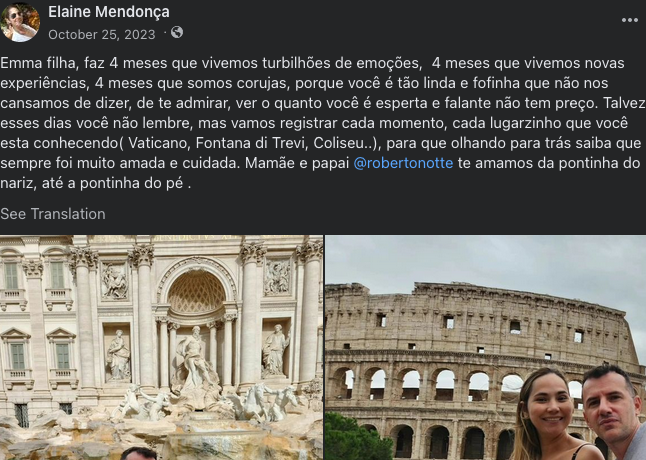646x460 pixels.
Task: Follow the @robertonotte mention link
Action: coord(403,163)
